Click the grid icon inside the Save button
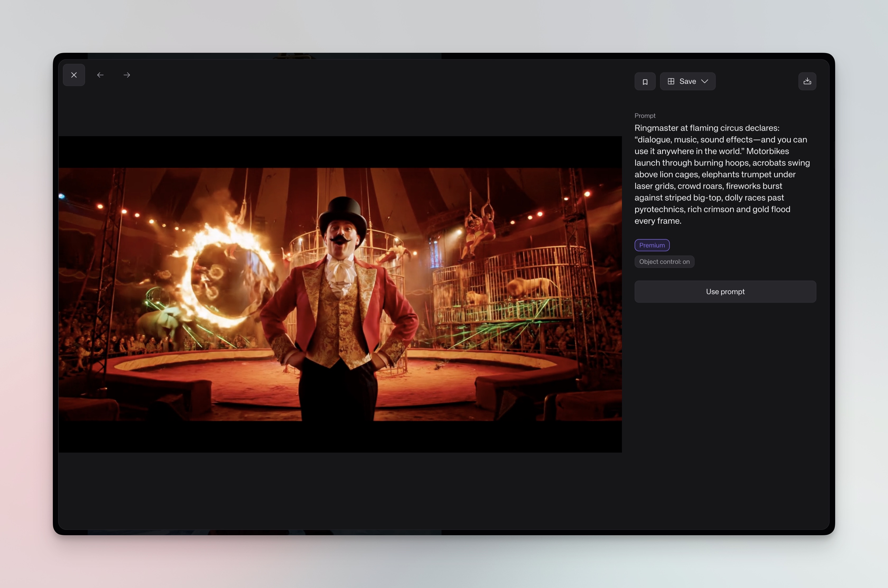Image resolution: width=888 pixels, height=588 pixels. coord(671,81)
